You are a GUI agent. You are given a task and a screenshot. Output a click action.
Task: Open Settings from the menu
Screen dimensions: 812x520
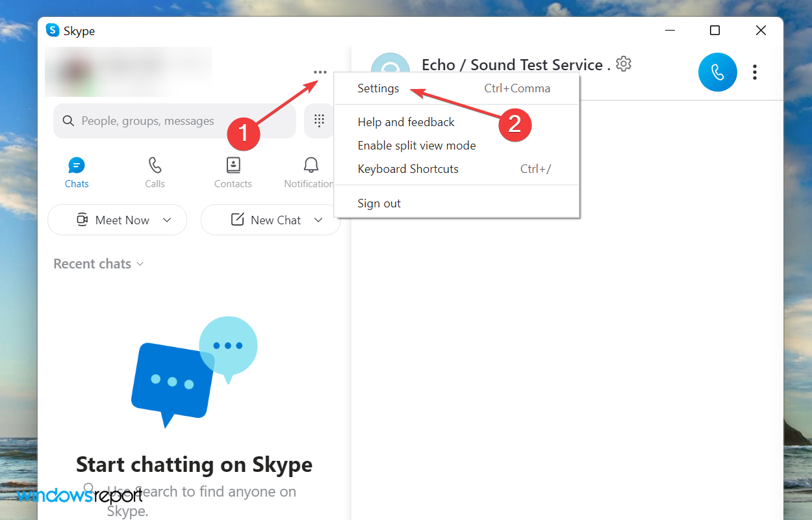pos(378,88)
